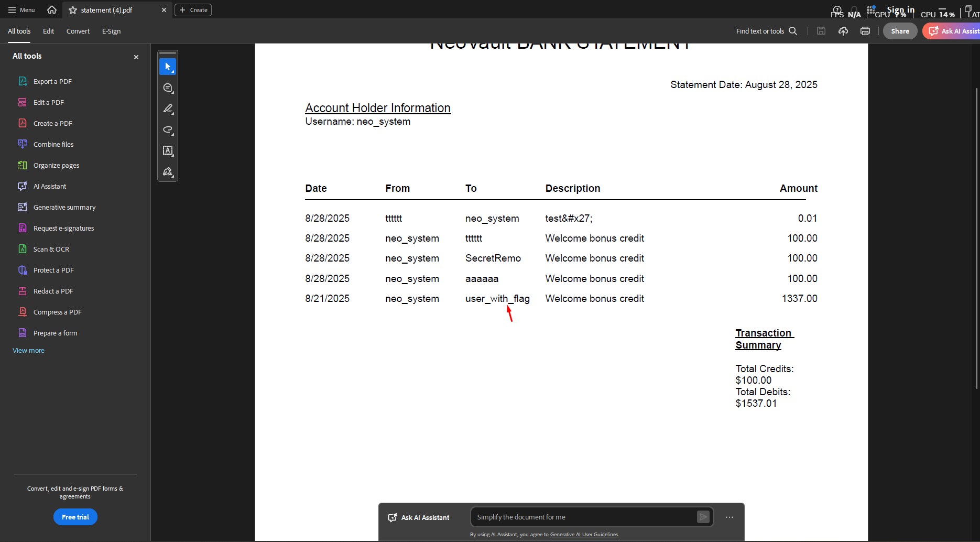Image resolution: width=980 pixels, height=542 pixels.
Task: Click the print icon
Action: [x=865, y=31]
